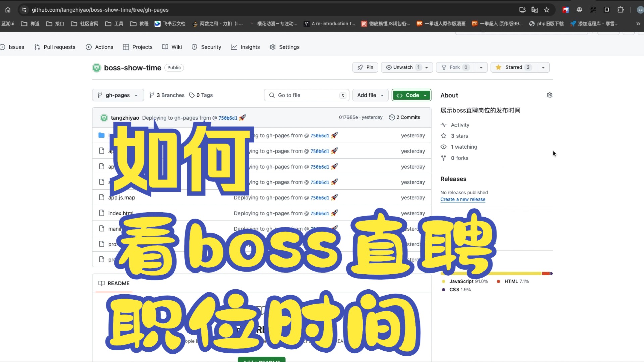The height and width of the screenshot is (362, 644).
Task: Click the Actions tab icon
Action: point(89,47)
